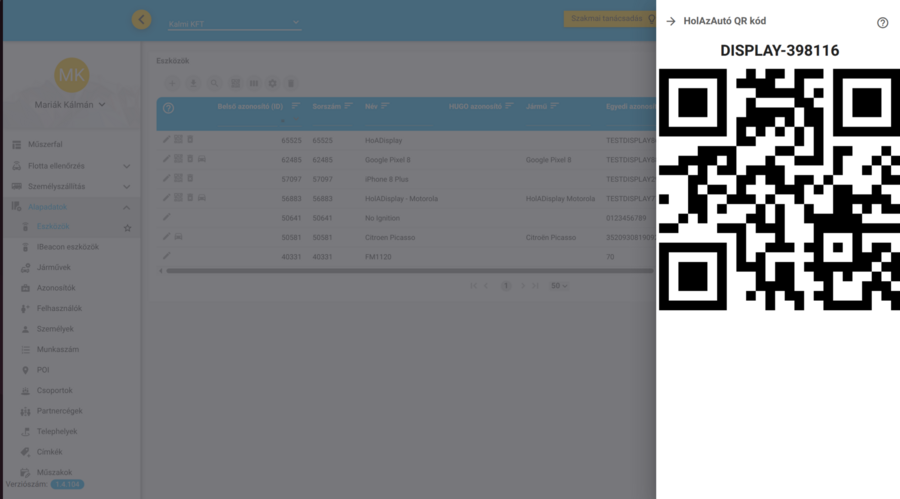
Task: Open the Kalmi KFT company dropdown
Action: [x=234, y=24]
